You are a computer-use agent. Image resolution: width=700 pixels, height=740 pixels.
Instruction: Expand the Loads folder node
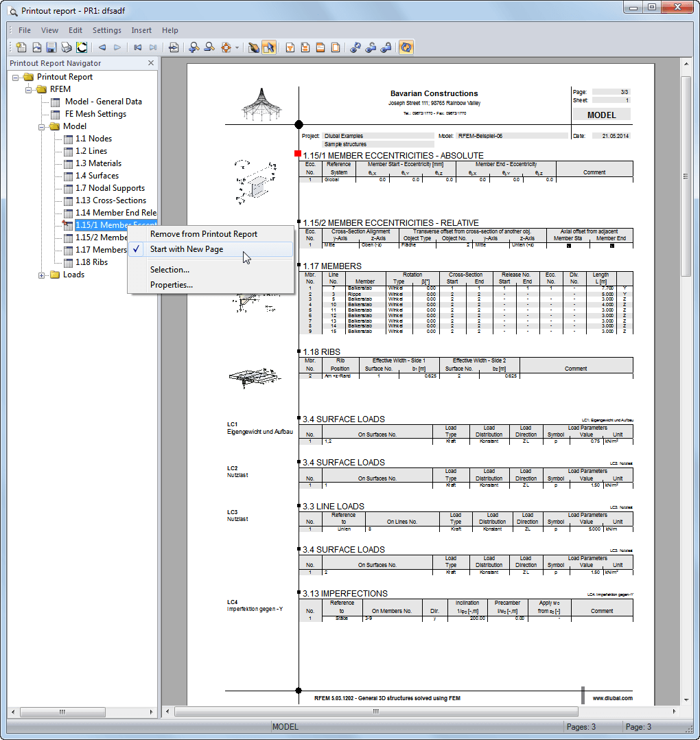coord(41,275)
